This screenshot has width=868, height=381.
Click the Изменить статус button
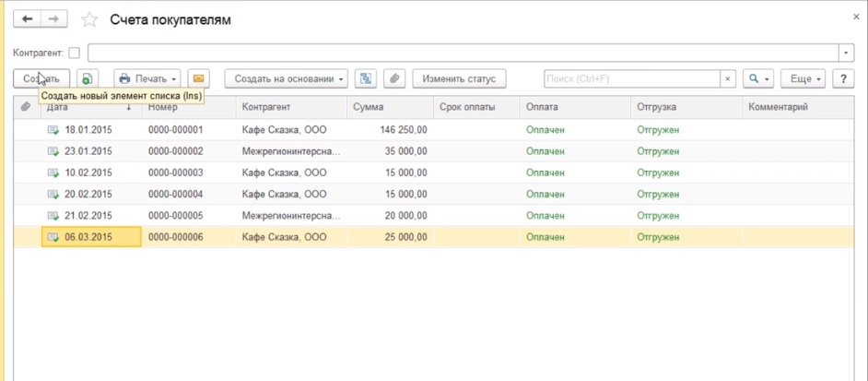[459, 79]
